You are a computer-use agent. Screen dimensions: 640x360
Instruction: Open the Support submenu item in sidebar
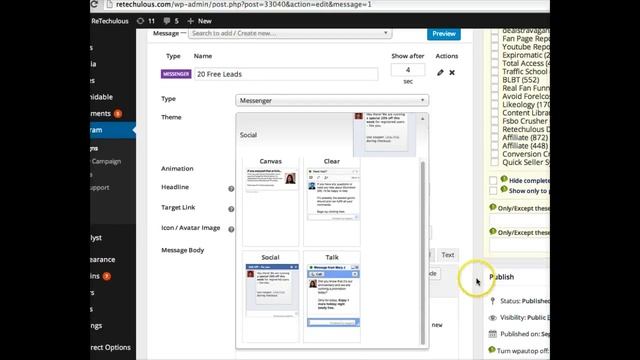pyautogui.click(x=100, y=188)
